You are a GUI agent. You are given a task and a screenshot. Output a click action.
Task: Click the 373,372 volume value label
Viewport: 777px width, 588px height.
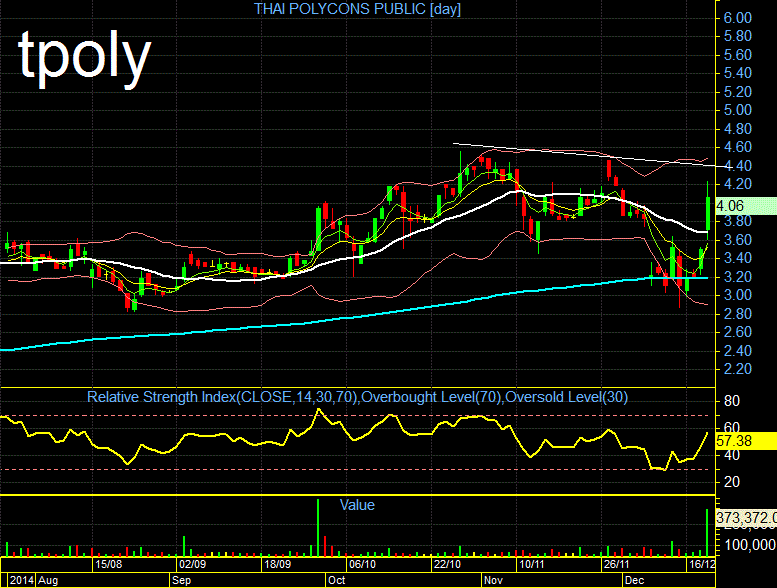point(746,518)
